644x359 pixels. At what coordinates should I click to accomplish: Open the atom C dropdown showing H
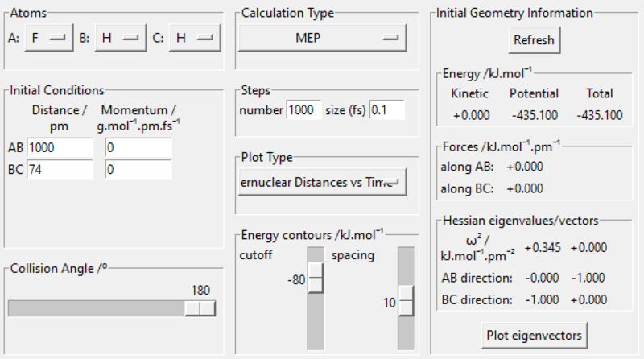[194, 37]
